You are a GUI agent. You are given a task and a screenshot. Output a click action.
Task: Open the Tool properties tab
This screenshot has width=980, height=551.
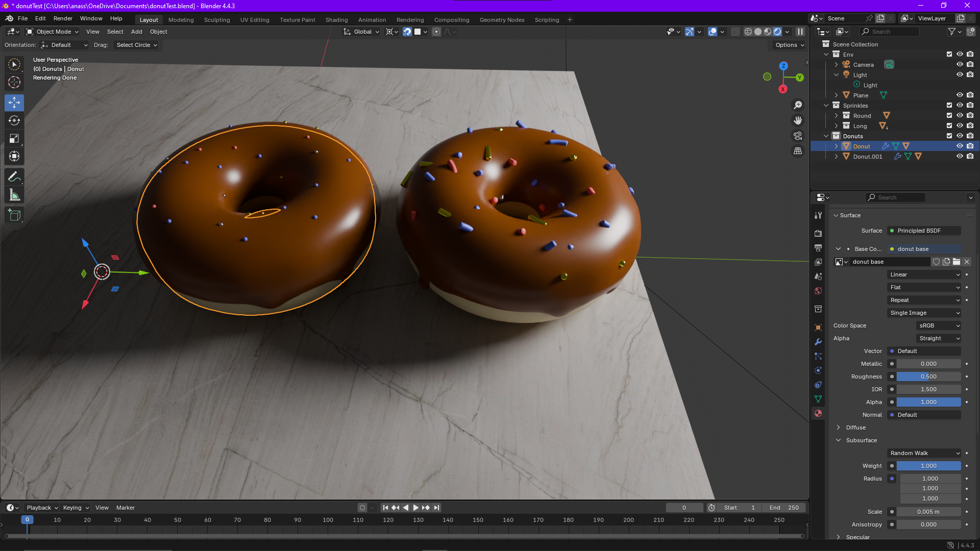click(818, 215)
